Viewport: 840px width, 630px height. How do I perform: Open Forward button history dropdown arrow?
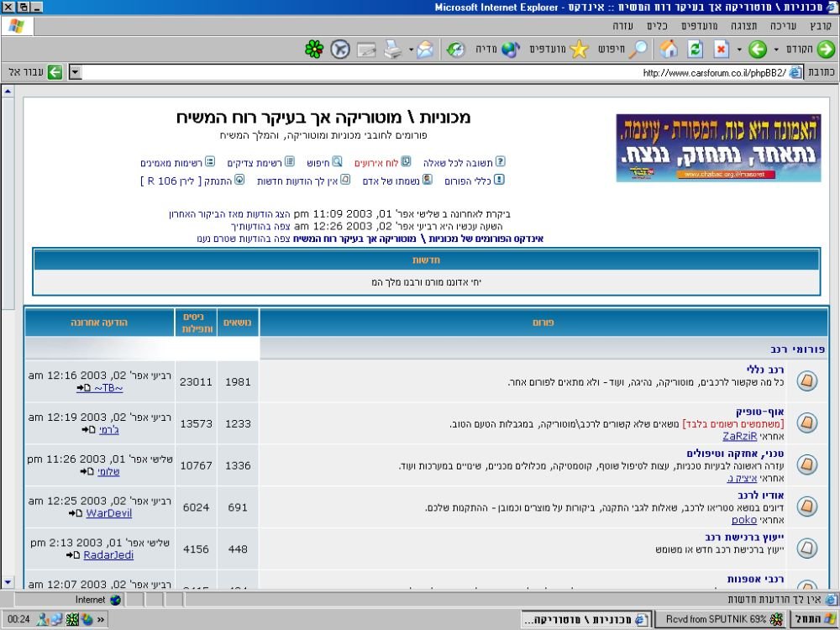click(x=738, y=50)
